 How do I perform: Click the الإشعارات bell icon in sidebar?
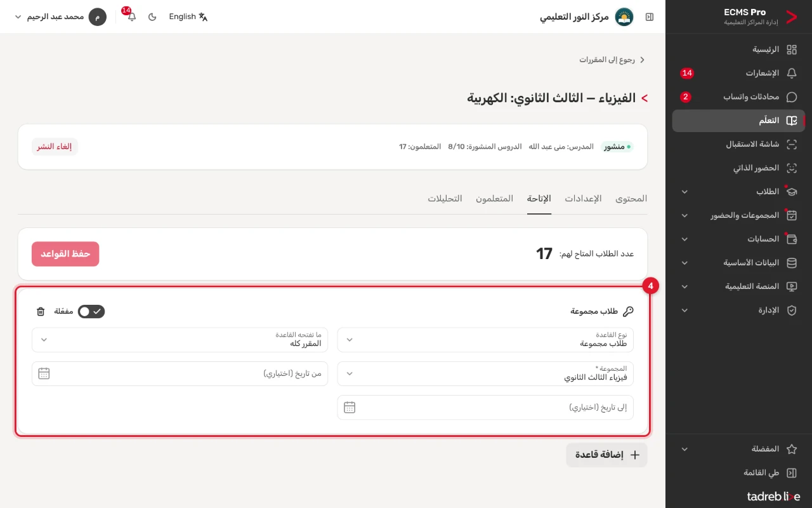point(792,73)
